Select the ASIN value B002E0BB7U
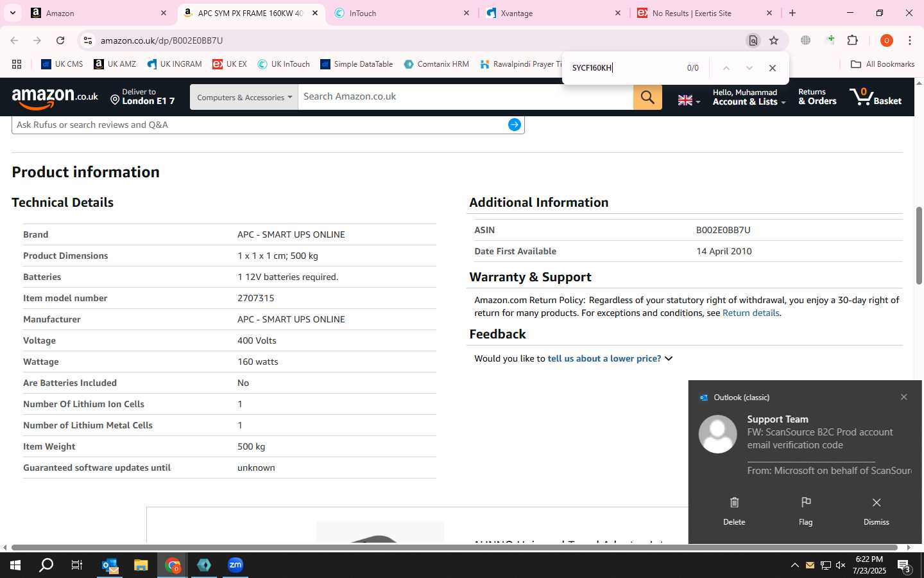The height and width of the screenshot is (578, 924). (723, 230)
